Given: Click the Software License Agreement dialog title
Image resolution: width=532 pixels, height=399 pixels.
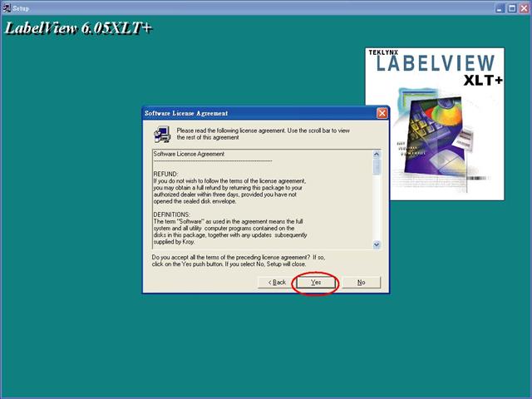Looking at the screenshot, I should [186, 113].
